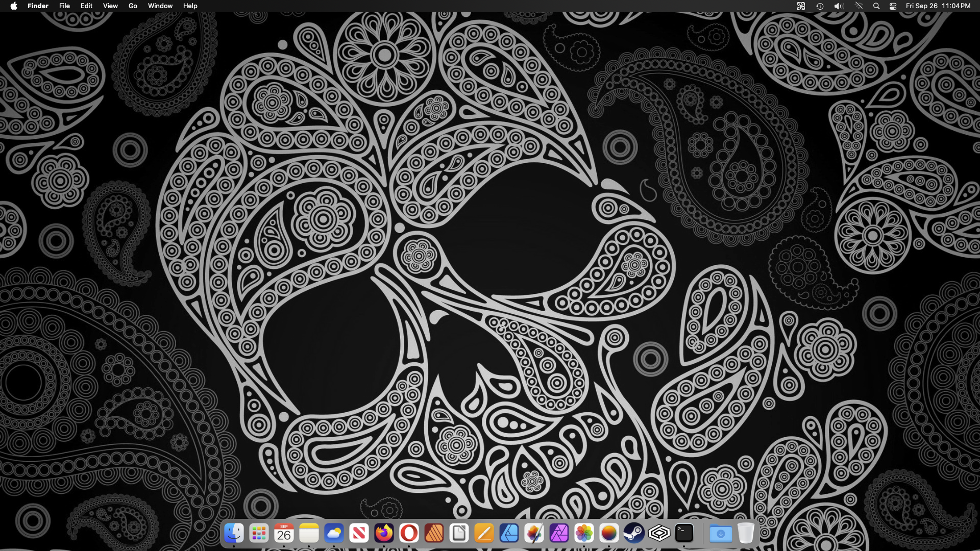The image size is (980, 551).
Task: Open the Window menu
Action: coord(160,6)
